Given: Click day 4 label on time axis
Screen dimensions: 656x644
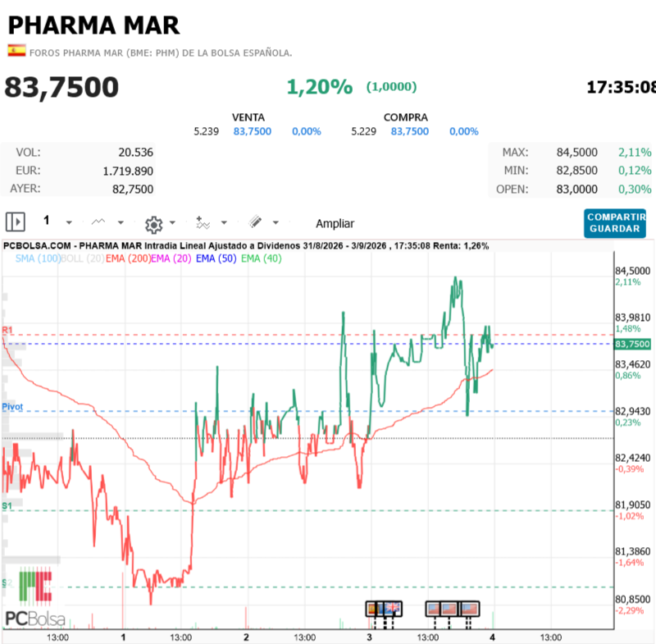Looking at the screenshot, I should tap(493, 637).
